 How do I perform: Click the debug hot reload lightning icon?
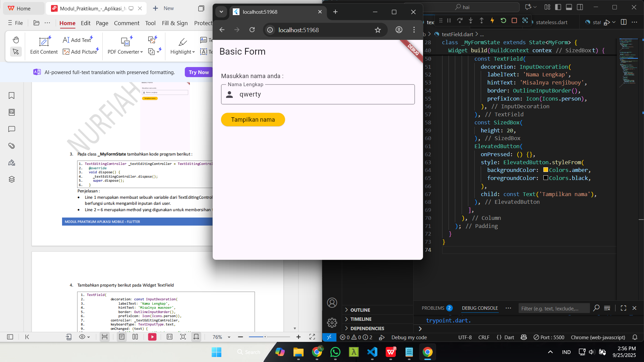click(492, 21)
